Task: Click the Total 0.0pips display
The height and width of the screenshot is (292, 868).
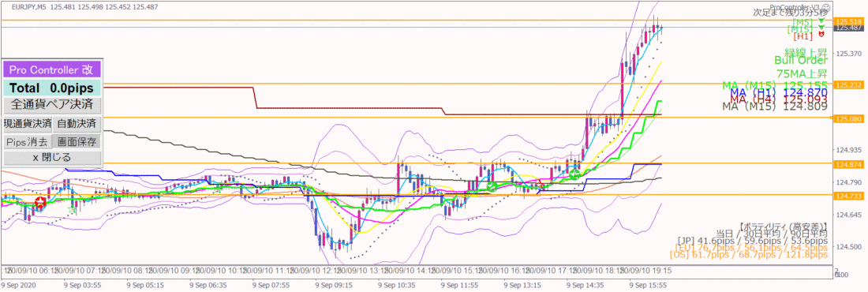Action: pyautogui.click(x=53, y=88)
